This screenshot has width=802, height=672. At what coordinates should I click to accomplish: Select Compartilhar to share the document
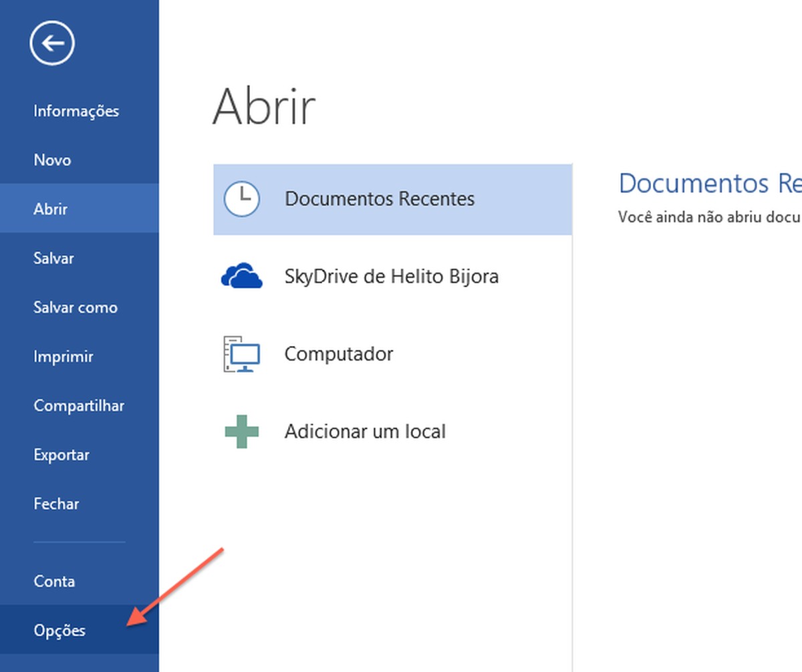[x=79, y=405]
